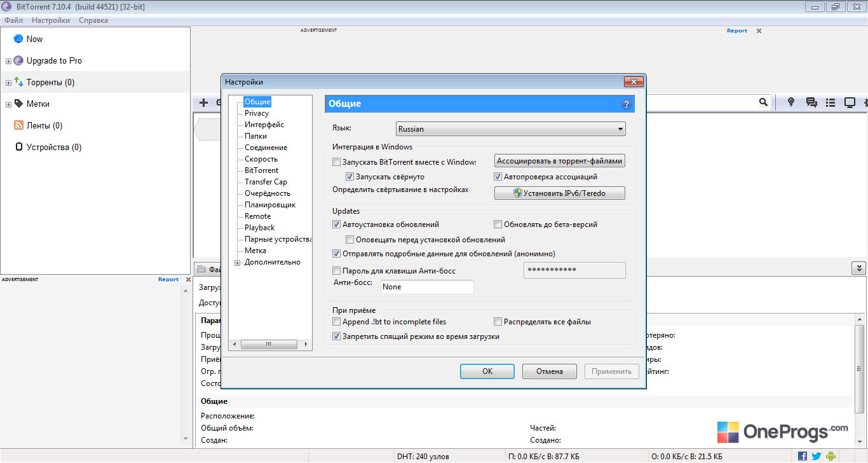868x463 pixels.
Task: Select Playback in settings tree
Action: coord(260,228)
